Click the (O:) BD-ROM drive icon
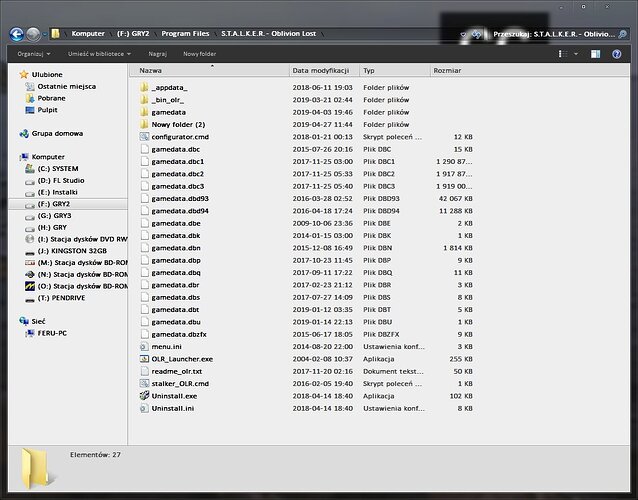 (x=30, y=286)
